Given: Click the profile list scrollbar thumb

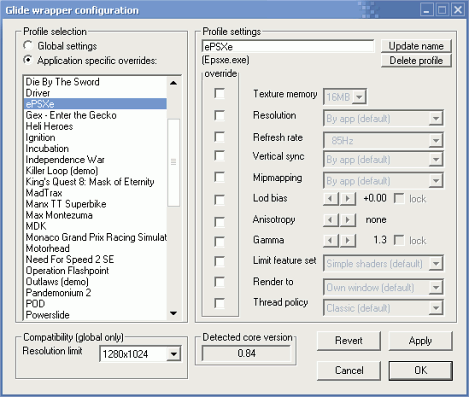Looking at the screenshot, I should [x=173, y=162].
